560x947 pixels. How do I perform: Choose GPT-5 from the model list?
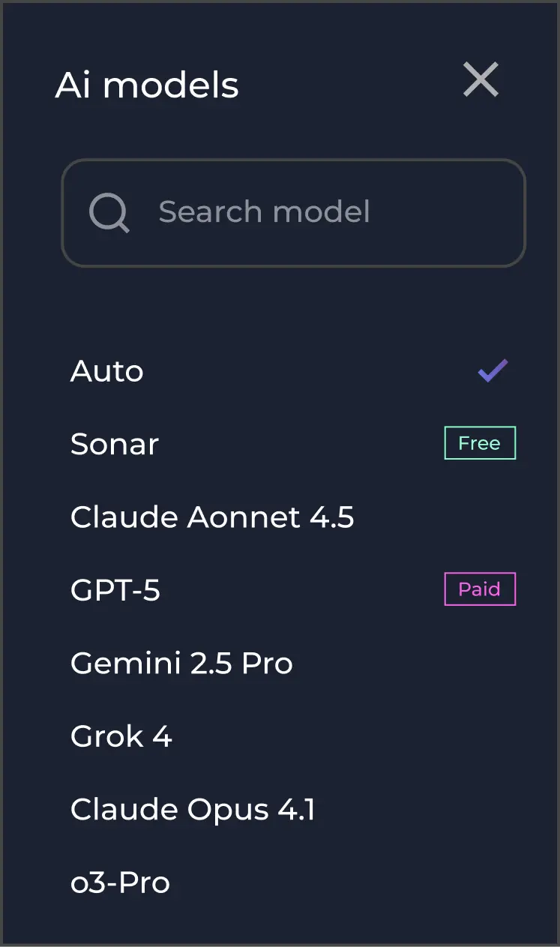click(x=115, y=591)
